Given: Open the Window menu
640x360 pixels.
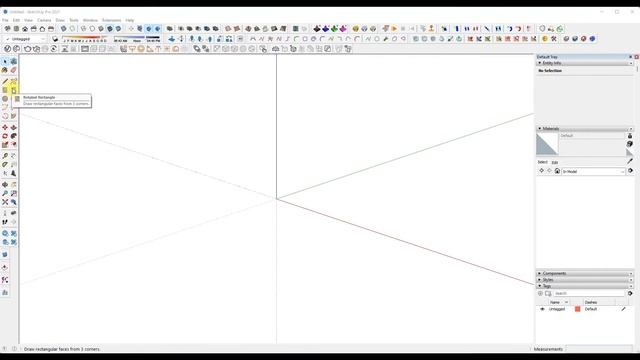Looking at the screenshot, I should tap(90, 20).
